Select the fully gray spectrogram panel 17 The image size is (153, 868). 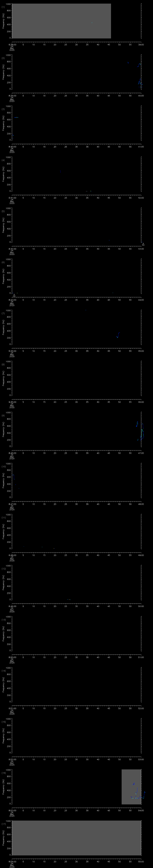(76, 837)
